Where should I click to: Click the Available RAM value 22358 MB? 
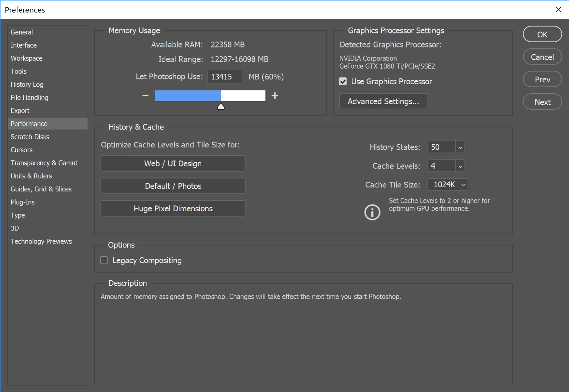228,45
